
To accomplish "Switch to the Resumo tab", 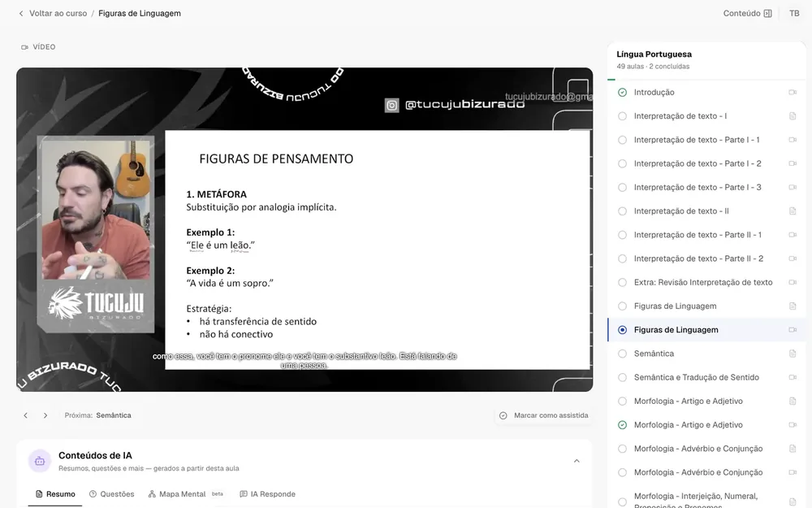I will tap(55, 494).
